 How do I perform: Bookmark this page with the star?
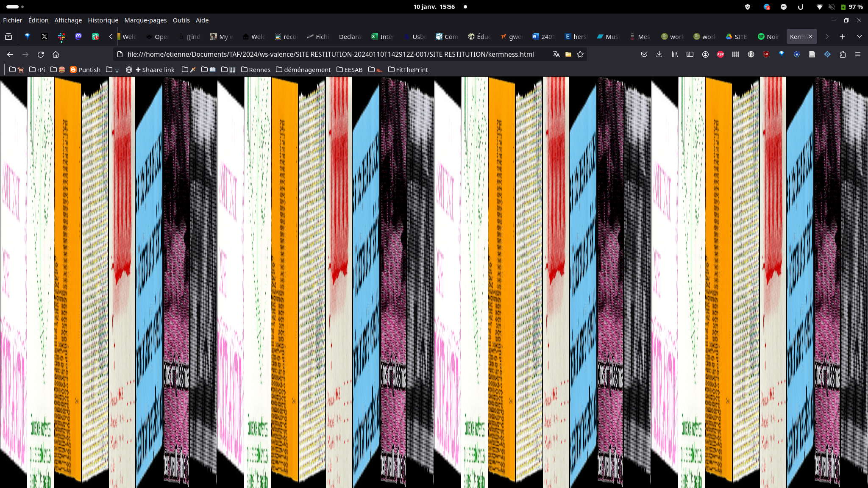(x=580, y=54)
